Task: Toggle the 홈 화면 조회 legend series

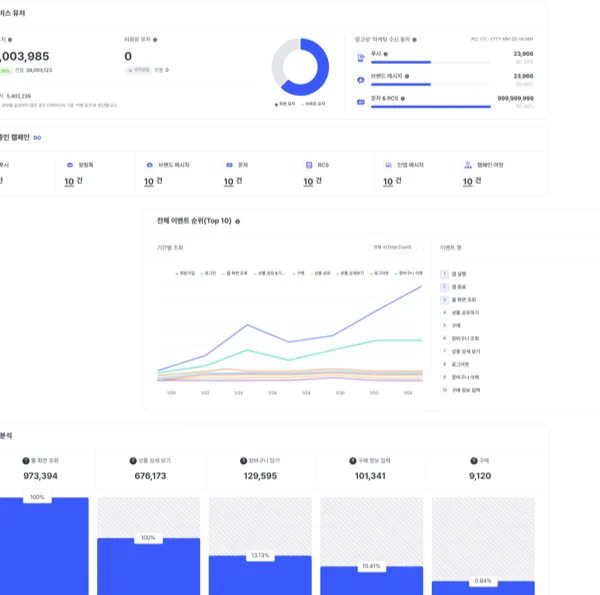Action: [235, 273]
